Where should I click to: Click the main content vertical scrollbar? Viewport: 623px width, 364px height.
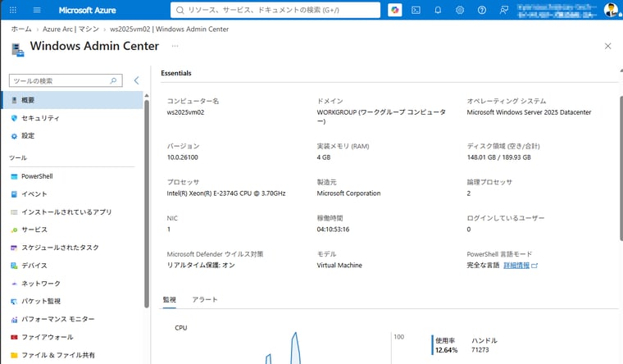tap(621, 168)
